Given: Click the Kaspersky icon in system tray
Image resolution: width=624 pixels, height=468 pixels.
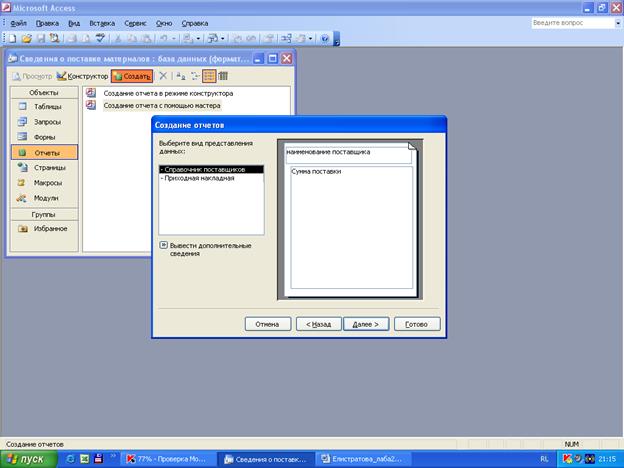Looking at the screenshot, I should coord(567,459).
